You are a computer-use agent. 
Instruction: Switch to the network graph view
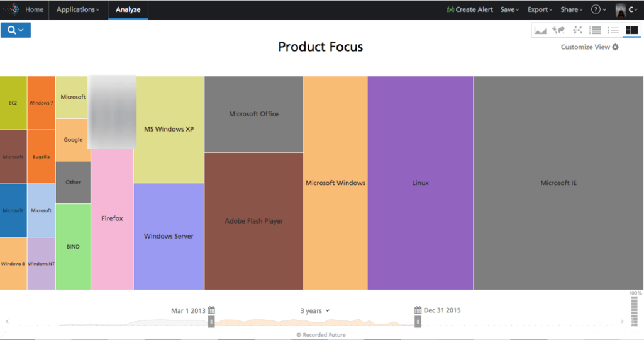pyautogui.click(x=577, y=30)
